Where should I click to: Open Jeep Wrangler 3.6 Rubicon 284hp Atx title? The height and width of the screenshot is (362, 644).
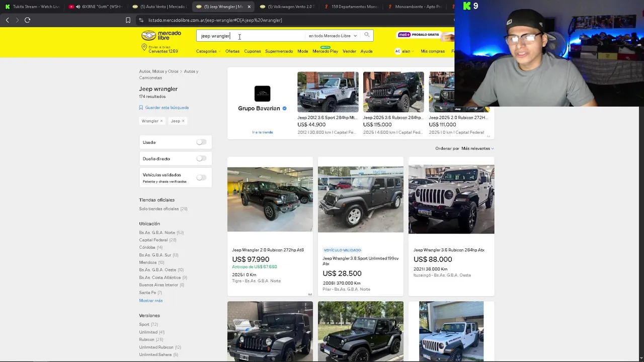point(449,250)
